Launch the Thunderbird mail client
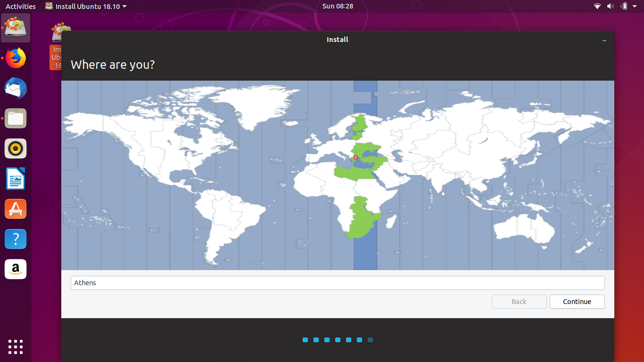Image resolution: width=644 pixels, height=362 pixels. (16, 88)
